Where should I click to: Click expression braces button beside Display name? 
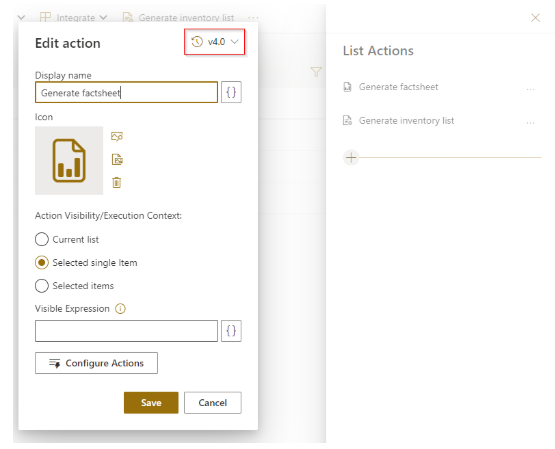click(x=231, y=92)
